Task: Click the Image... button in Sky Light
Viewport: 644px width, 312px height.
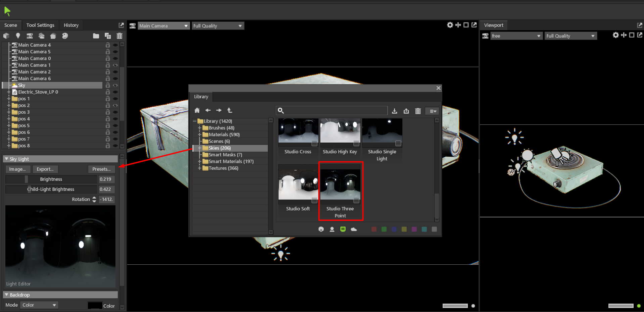Action: [17, 169]
